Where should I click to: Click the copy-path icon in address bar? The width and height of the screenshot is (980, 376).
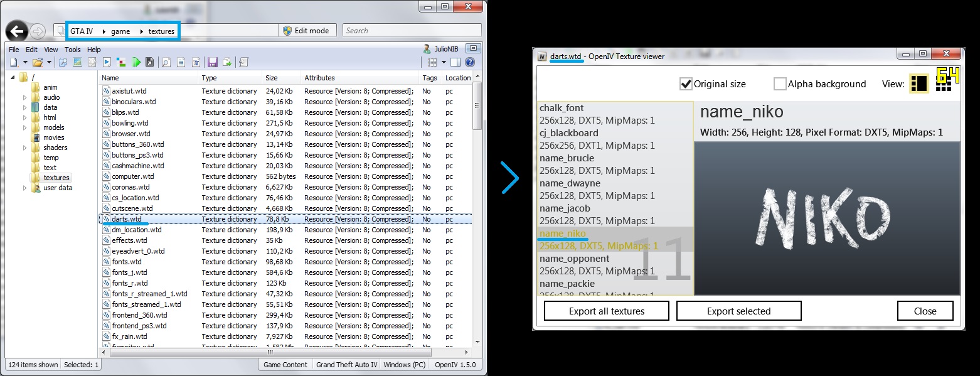[60, 31]
